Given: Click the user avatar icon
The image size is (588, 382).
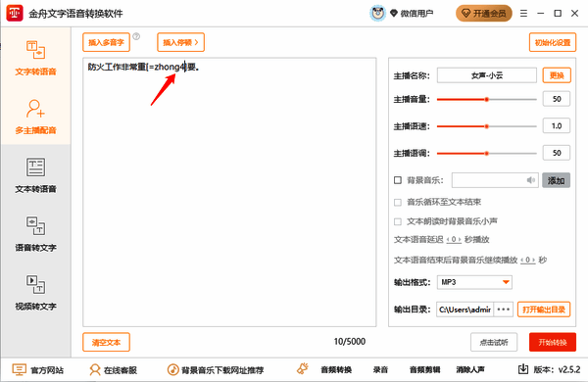Looking at the screenshot, I should click(x=377, y=14).
